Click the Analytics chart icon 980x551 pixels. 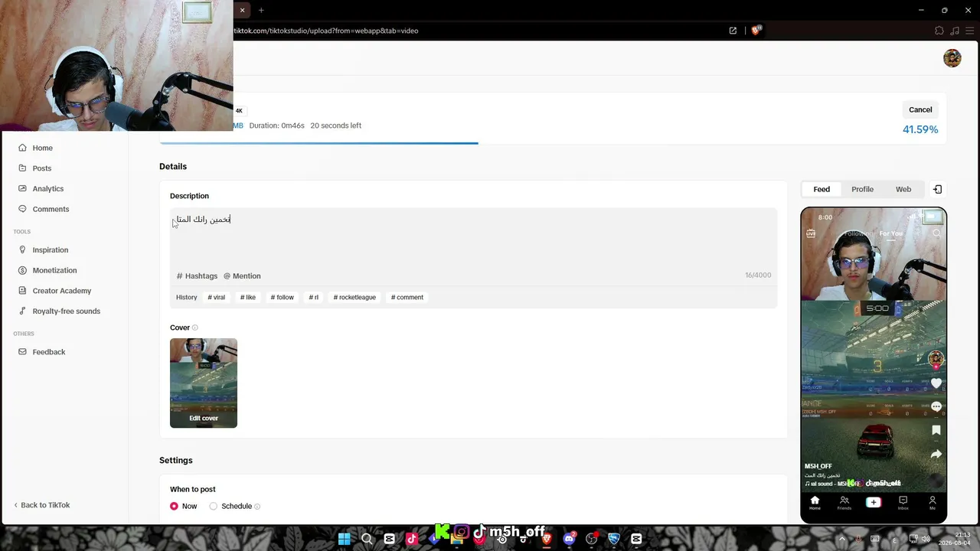coord(22,188)
